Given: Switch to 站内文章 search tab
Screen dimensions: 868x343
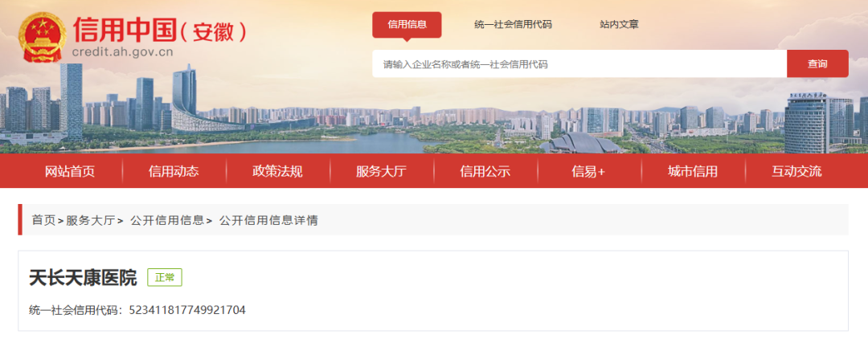Looking at the screenshot, I should tap(619, 25).
